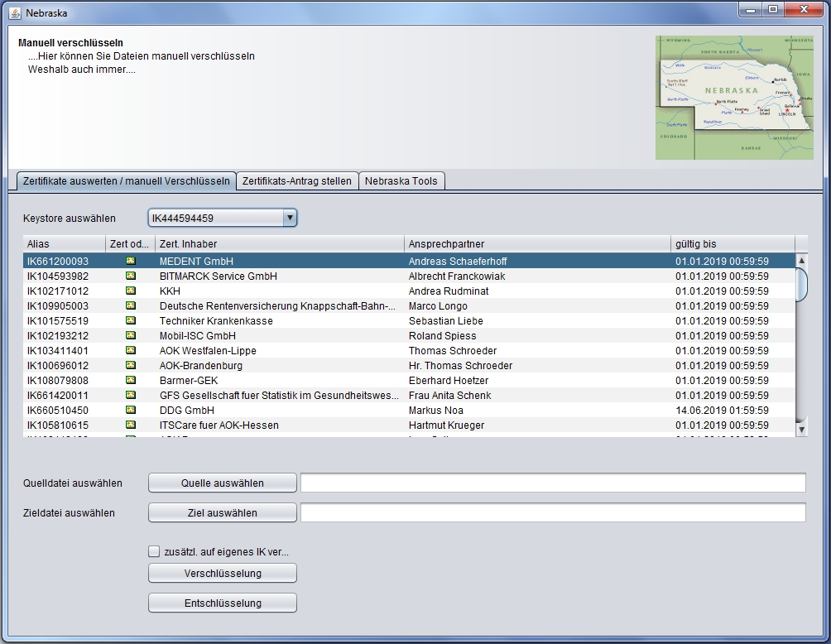Select row with alias IK104593982

tap(409, 276)
